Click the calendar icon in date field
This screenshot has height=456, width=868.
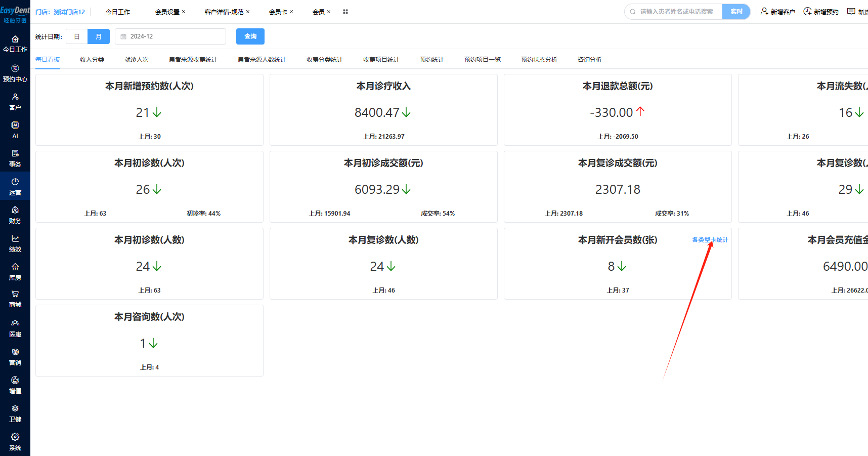(x=123, y=36)
